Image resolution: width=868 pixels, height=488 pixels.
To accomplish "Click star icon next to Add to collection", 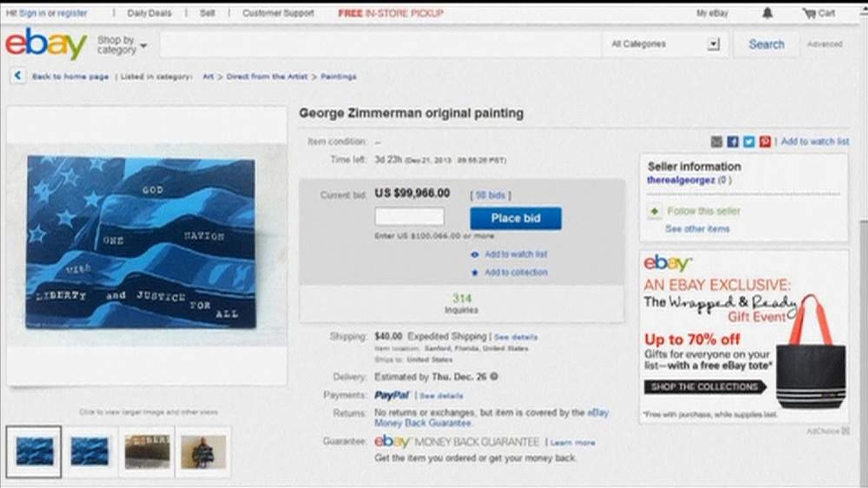I will 475,272.
